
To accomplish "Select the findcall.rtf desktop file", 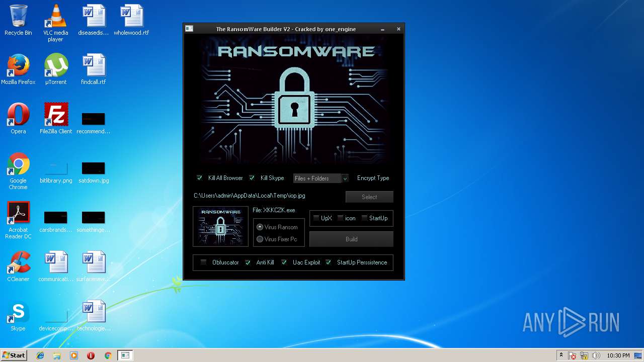I will point(94,69).
